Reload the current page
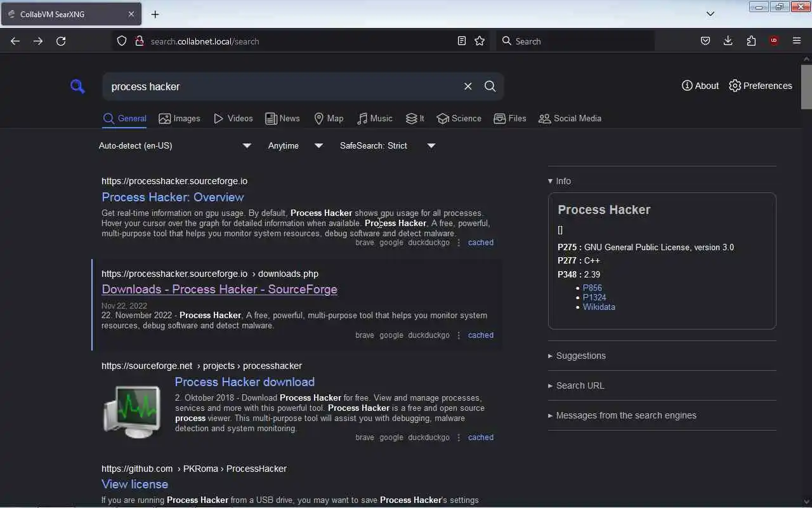The height and width of the screenshot is (508, 812). [x=61, y=41]
